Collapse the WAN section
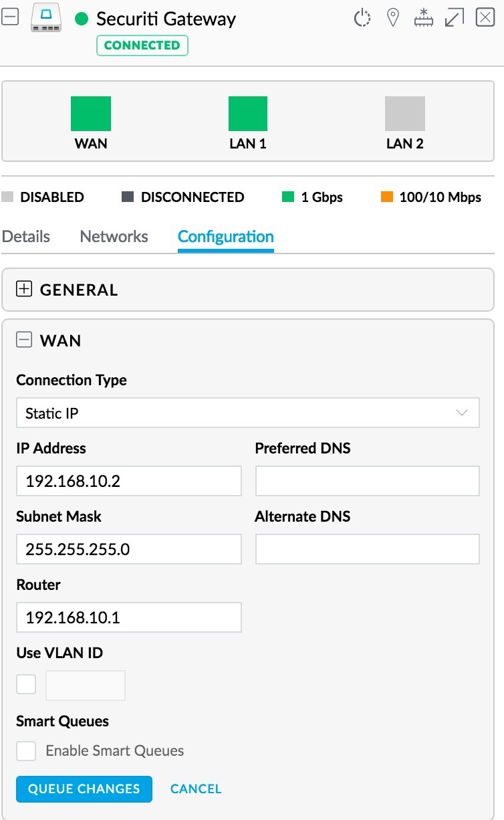The height and width of the screenshot is (820, 504). pyautogui.click(x=24, y=340)
